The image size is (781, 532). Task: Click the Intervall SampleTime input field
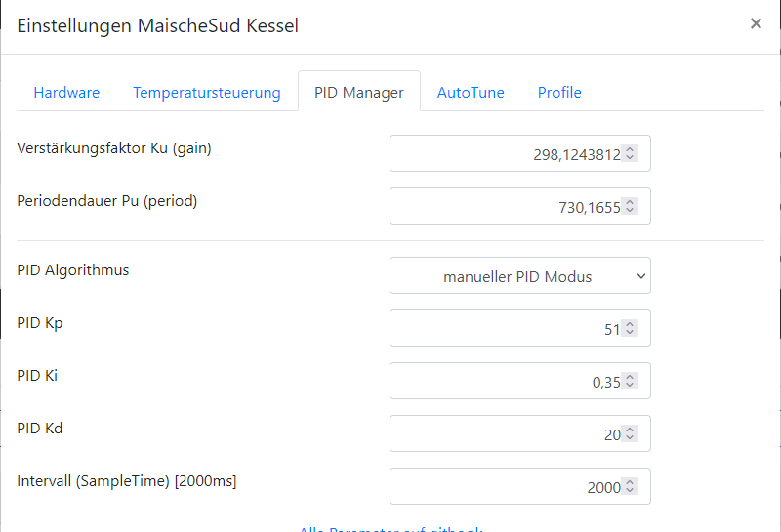click(x=508, y=487)
